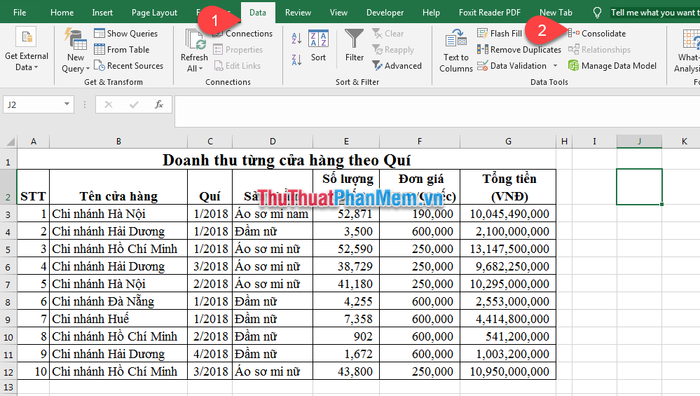Cancel formula entry X button

(x=108, y=104)
